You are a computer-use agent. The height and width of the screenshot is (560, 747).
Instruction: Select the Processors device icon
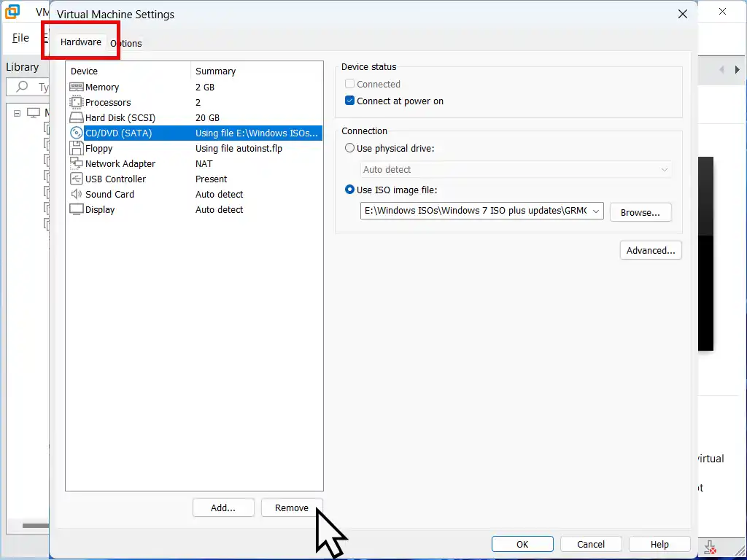click(76, 102)
